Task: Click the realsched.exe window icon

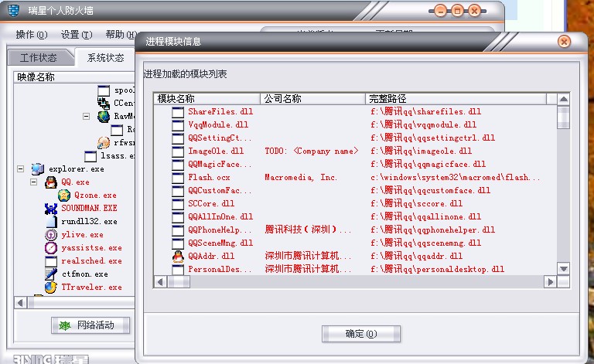Action: coord(51,261)
